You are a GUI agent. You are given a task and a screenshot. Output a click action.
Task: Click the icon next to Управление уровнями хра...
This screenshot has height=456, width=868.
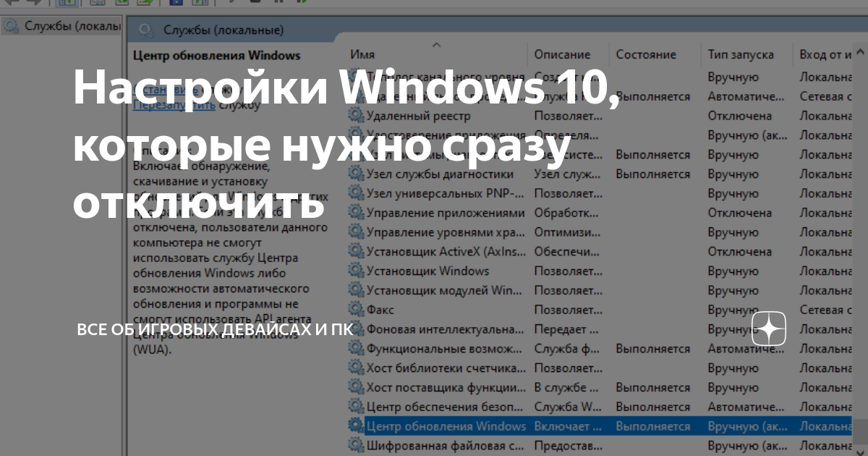click(356, 233)
